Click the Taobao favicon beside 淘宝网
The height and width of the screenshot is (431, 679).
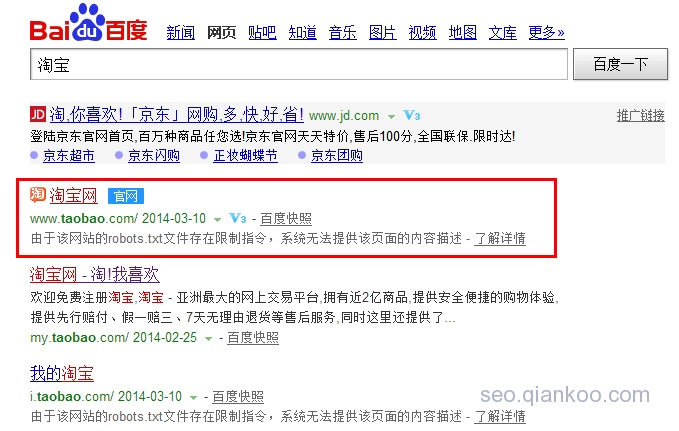tap(38, 194)
